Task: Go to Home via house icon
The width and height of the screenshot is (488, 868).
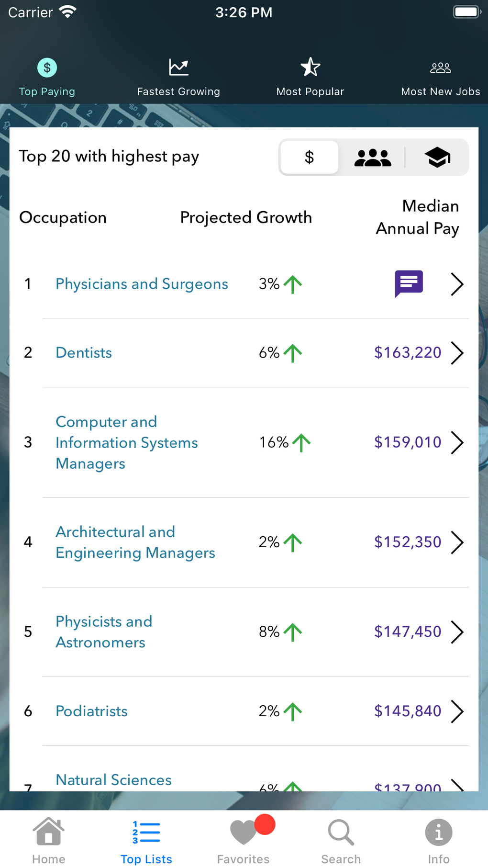Action: click(49, 832)
